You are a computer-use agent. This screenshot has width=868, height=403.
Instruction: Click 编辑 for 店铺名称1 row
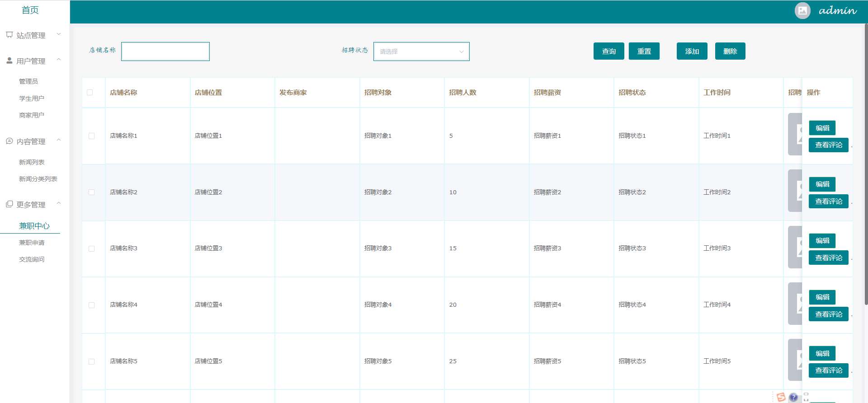point(822,128)
